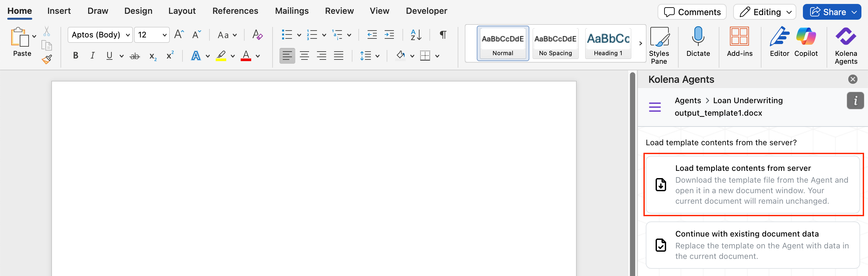Decrease font size with small A

pos(196,34)
